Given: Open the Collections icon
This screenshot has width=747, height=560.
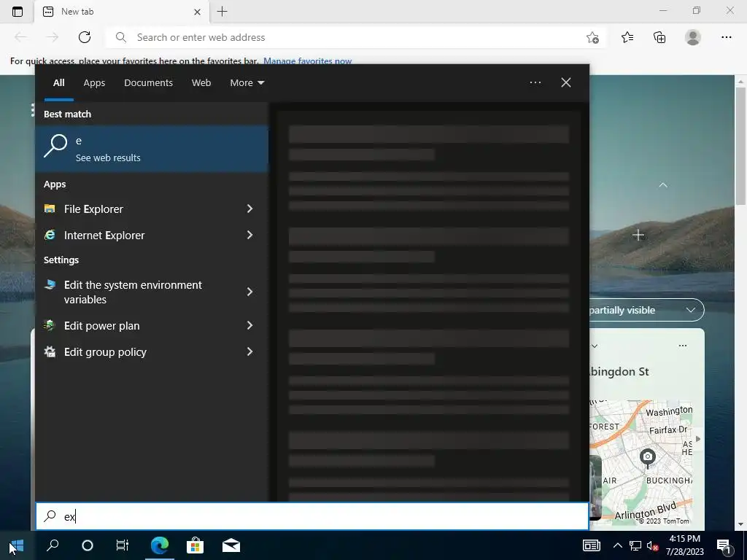Looking at the screenshot, I should [659, 37].
